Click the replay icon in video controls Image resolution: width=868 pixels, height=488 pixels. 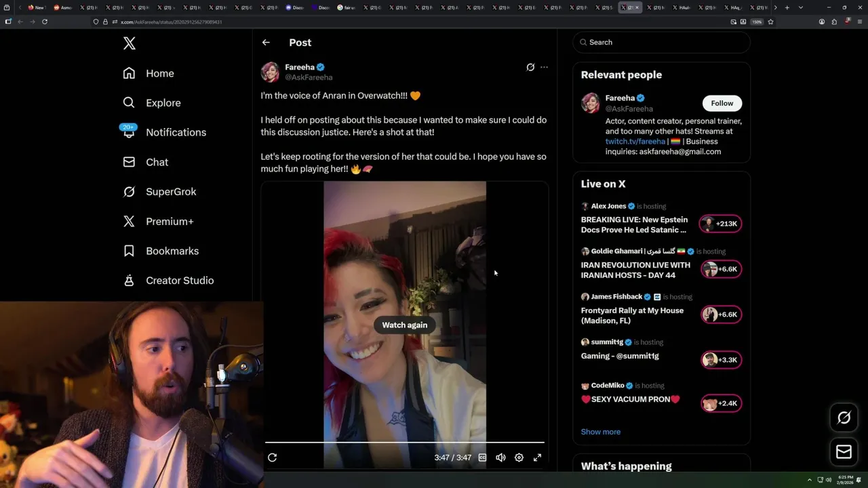(x=272, y=457)
